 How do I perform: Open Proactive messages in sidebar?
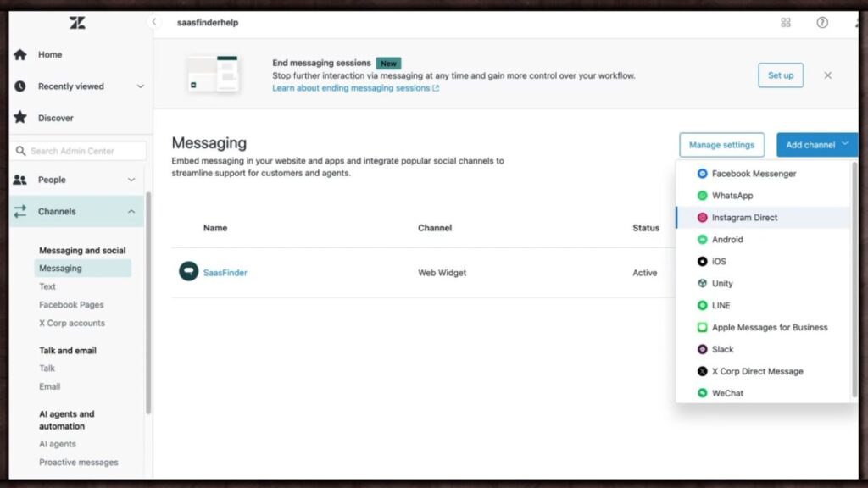[79, 462]
